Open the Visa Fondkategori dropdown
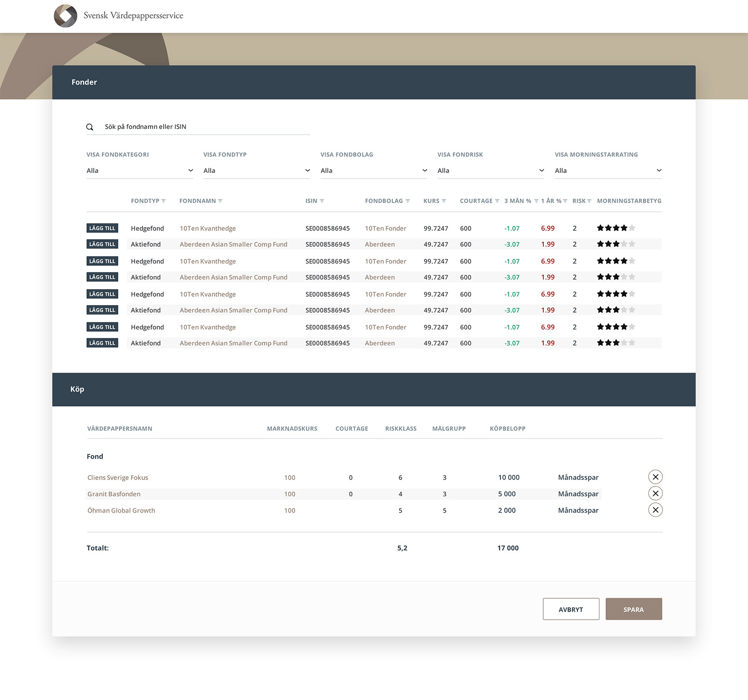The width and height of the screenshot is (748, 700). (140, 171)
